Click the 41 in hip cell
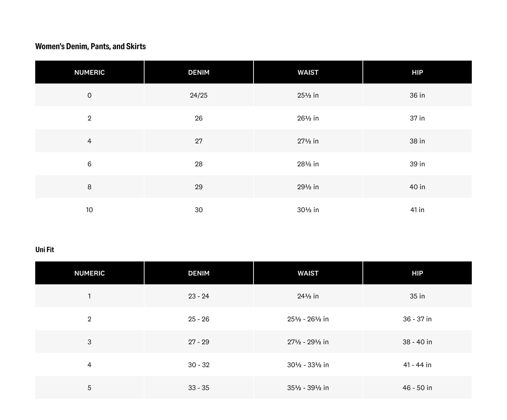The image size is (507, 420). (x=417, y=210)
